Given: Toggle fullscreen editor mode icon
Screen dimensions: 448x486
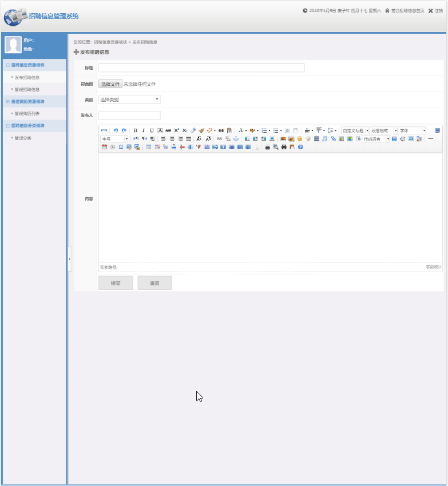Looking at the screenshot, I should (438, 130).
